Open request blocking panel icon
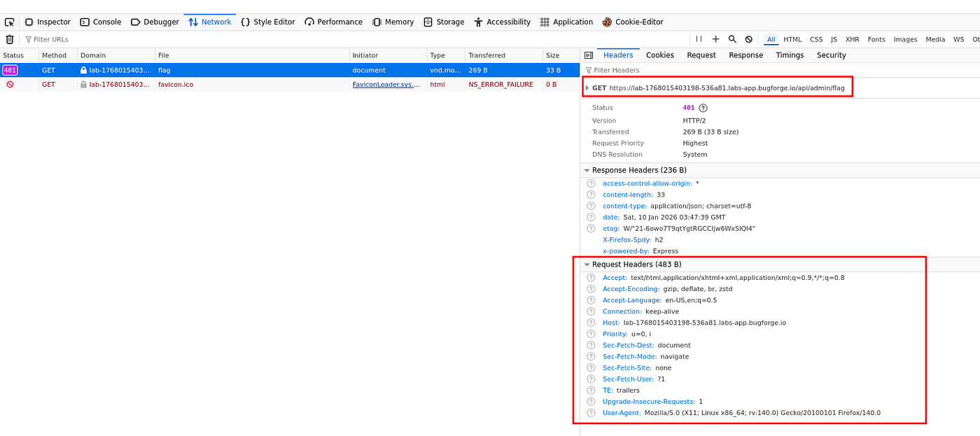 tap(749, 39)
